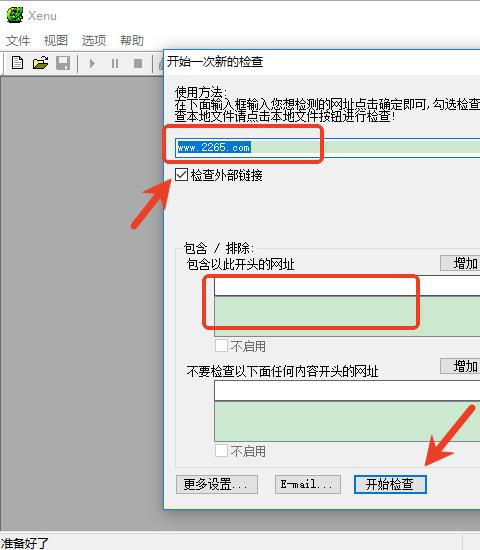
Task: Click the Save floppy disk icon
Action: 63,63
